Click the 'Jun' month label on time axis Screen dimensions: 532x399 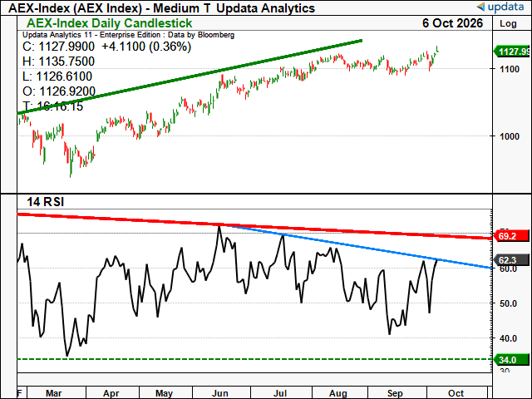219,393
